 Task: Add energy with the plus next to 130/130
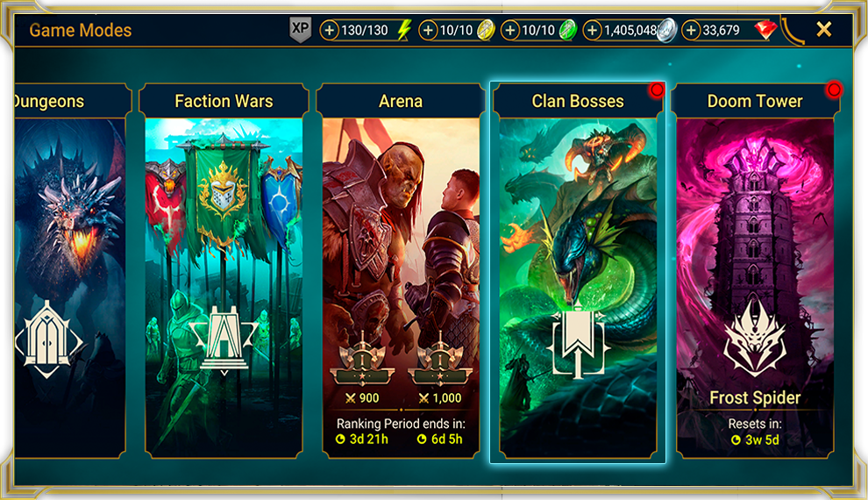[x=329, y=31]
